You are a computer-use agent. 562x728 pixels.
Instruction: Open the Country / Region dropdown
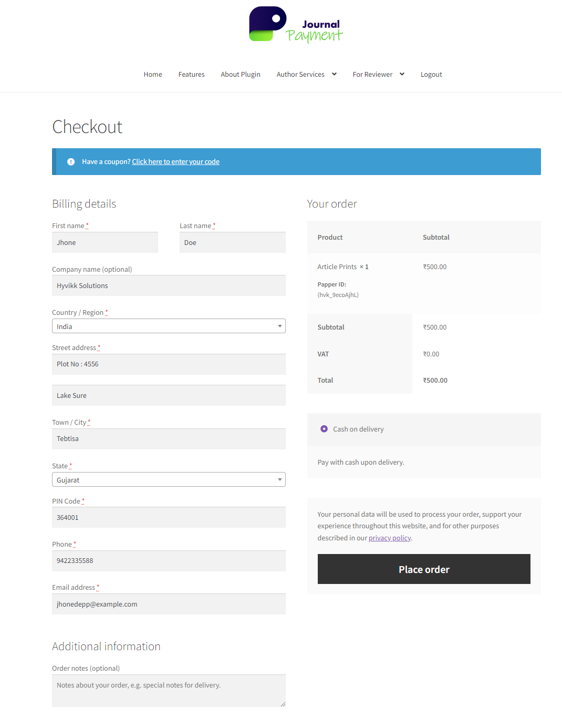(169, 326)
